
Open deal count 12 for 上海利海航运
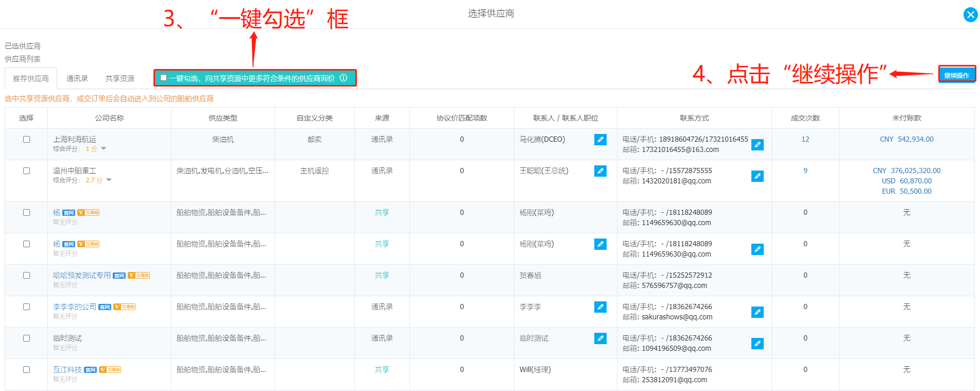(805, 140)
